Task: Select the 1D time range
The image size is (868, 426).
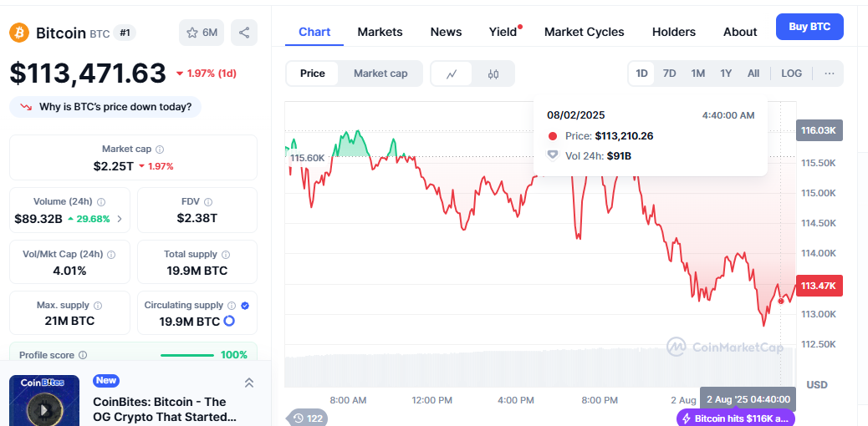Action: click(641, 74)
